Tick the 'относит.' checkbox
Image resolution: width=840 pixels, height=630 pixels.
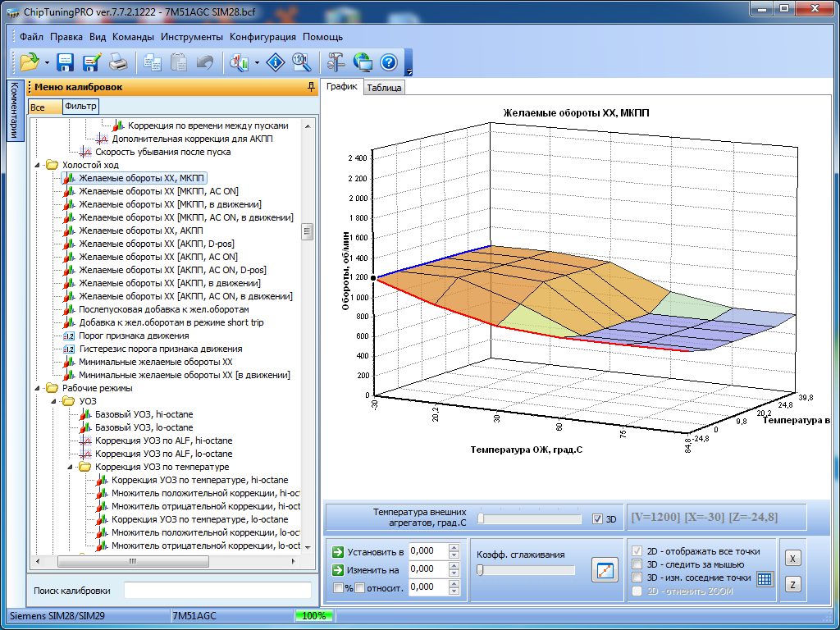358,587
